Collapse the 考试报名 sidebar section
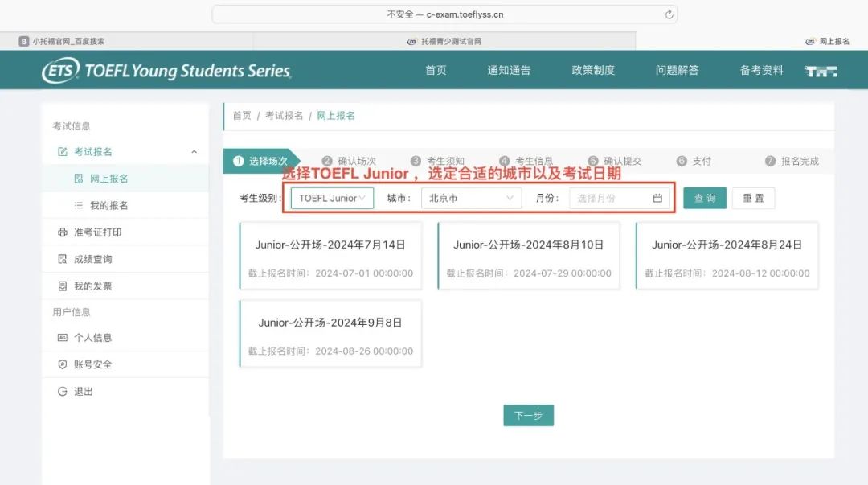 194,152
